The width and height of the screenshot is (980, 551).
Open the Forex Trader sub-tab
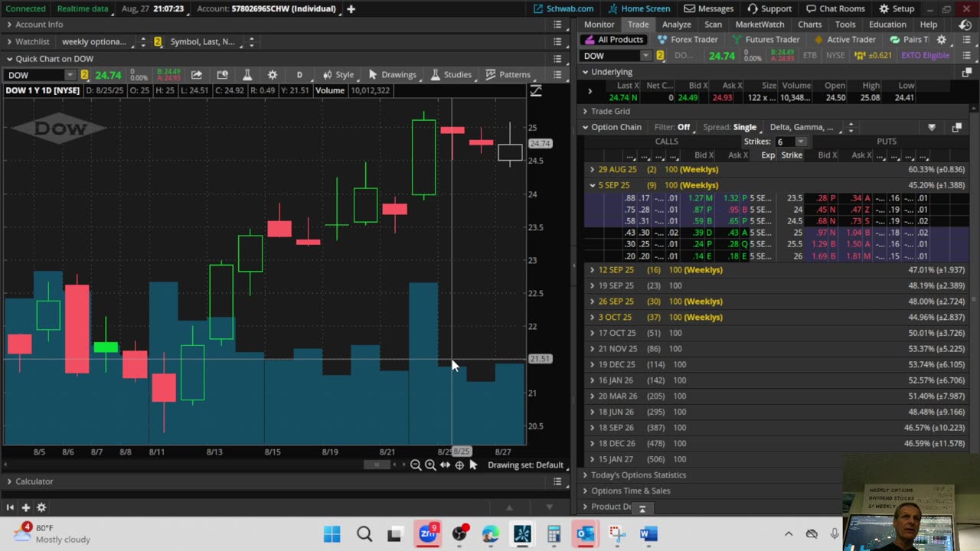coord(688,40)
